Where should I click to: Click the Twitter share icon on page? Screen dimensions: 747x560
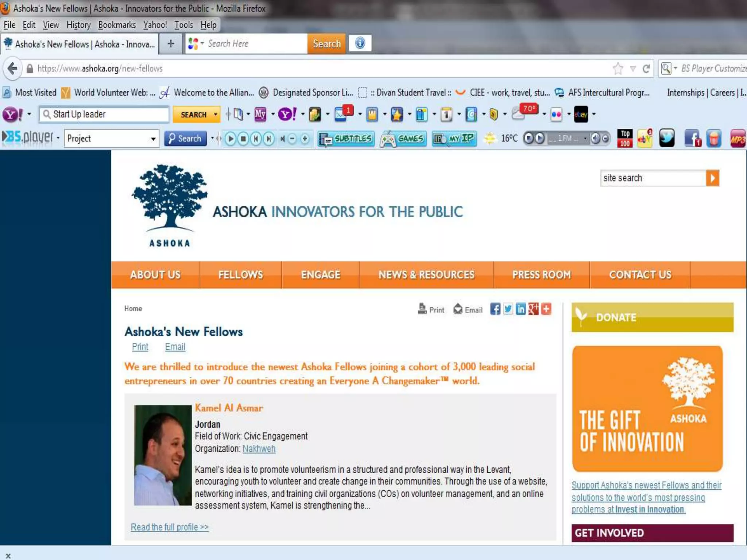508,309
